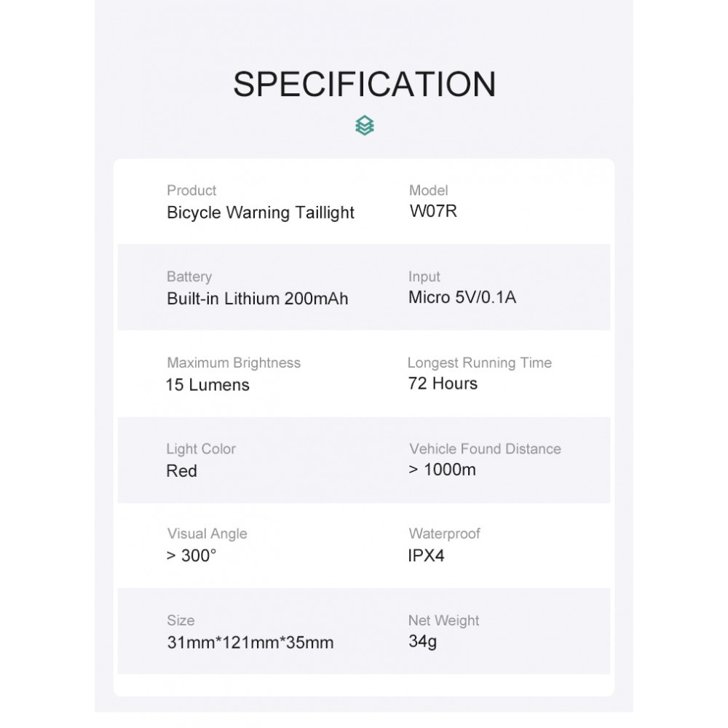Select the Battery label
This screenshot has height=728, width=728.
(189, 277)
